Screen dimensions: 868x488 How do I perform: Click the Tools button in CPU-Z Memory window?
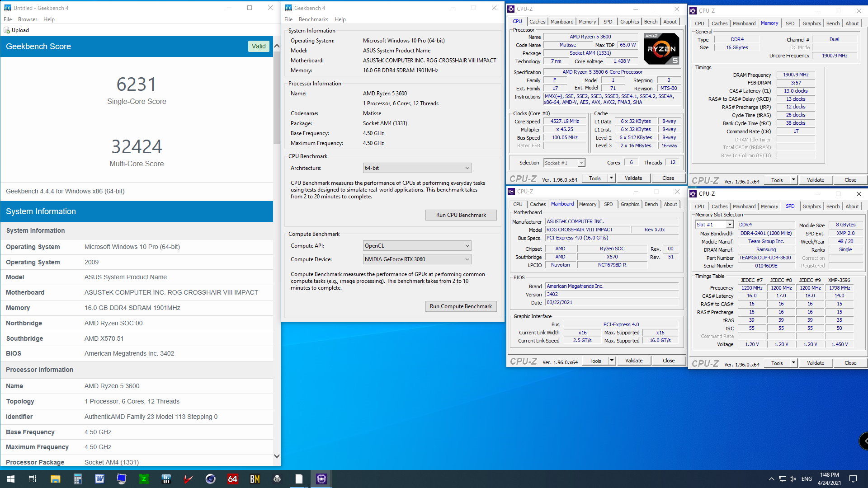(777, 180)
